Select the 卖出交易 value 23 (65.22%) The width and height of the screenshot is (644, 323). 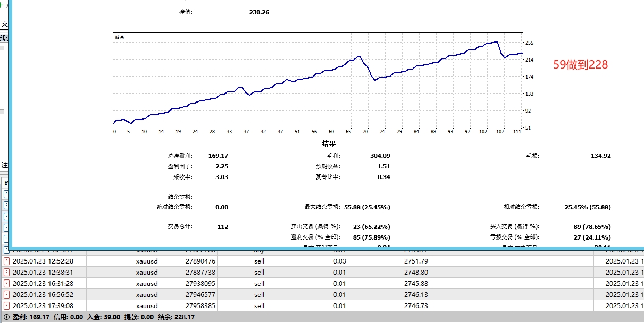pyautogui.click(x=371, y=227)
